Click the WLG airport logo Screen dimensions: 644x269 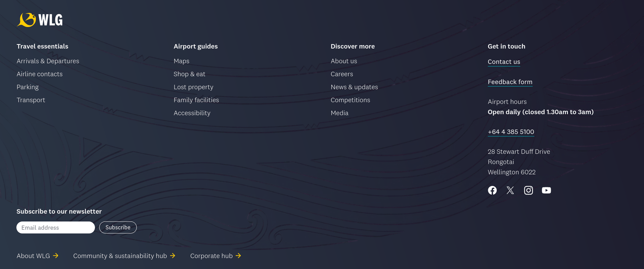point(40,20)
